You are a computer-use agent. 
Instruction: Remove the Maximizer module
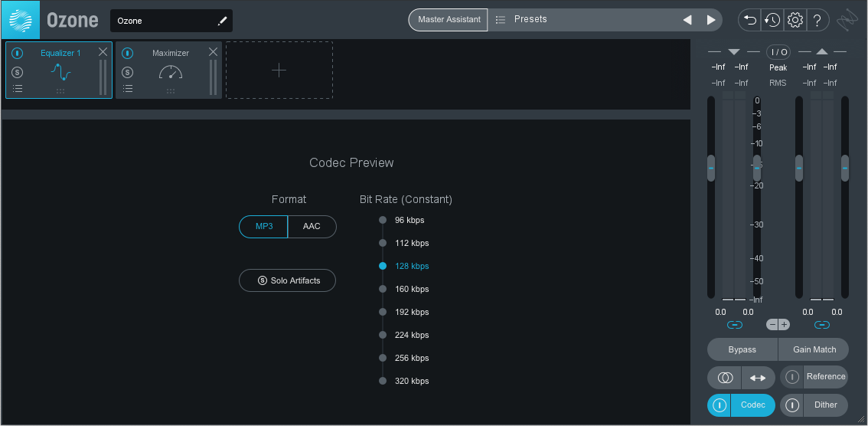pyautogui.click(x=213, y=52)
